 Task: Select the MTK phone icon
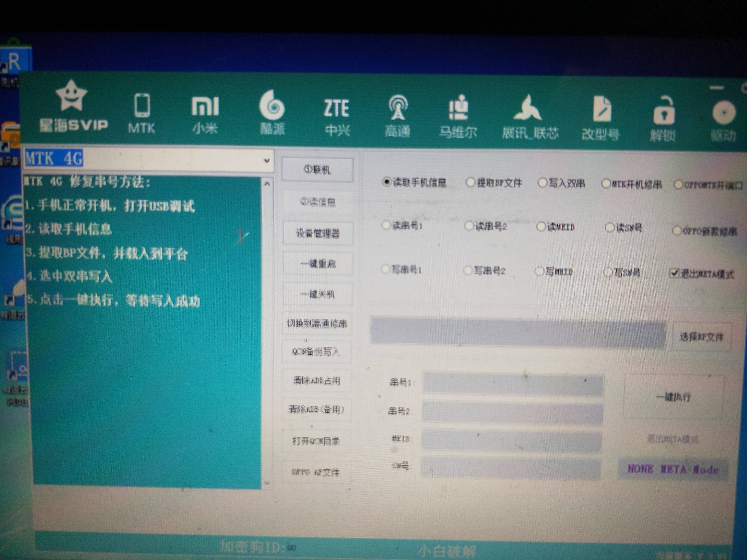(142, 113)
